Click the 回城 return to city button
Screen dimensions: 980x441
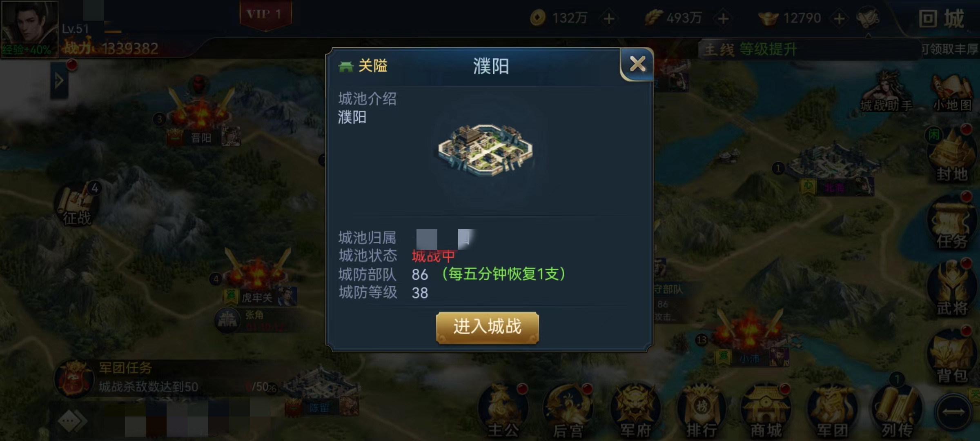942,18
